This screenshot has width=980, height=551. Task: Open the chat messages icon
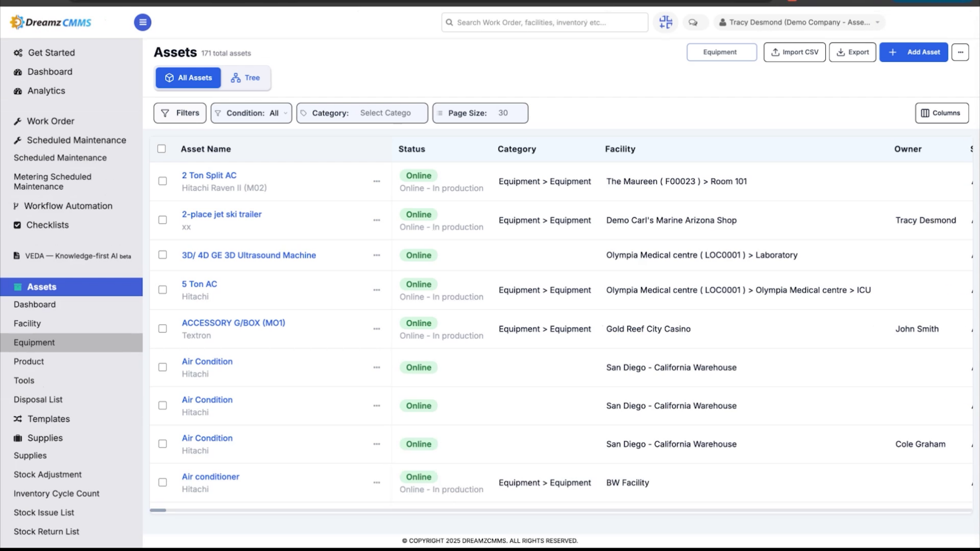[x=693, y=22]
